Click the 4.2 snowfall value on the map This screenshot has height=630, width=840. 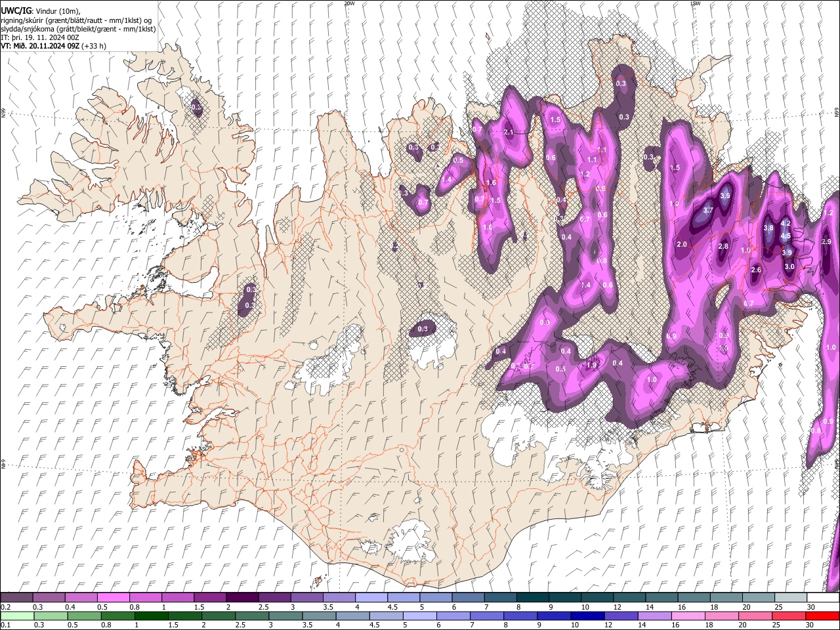pyautogui.click(x=786, y=224)
